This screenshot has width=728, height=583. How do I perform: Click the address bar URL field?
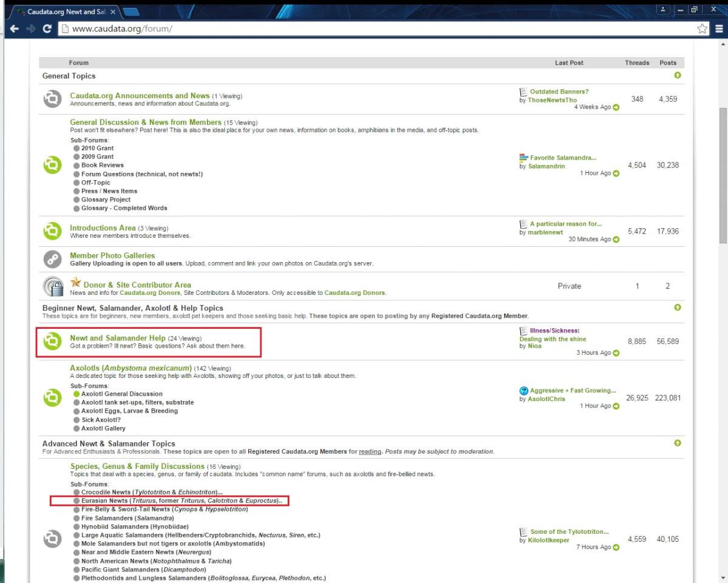pos(382,29)
